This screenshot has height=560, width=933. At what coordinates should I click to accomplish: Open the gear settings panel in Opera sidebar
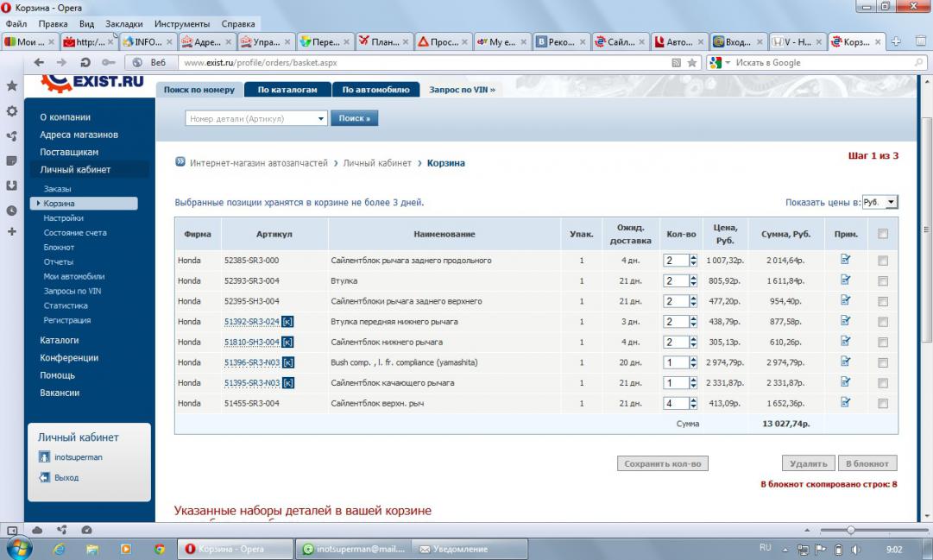pos(12,111)
